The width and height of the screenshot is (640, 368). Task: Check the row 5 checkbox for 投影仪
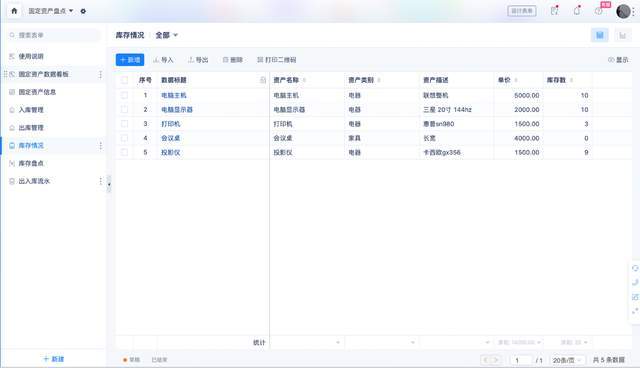(124, 152)
